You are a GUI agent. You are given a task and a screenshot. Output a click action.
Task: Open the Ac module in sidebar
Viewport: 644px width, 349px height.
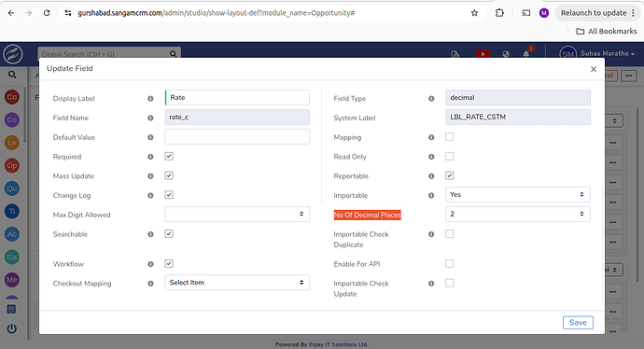click(x=12, y=234)
